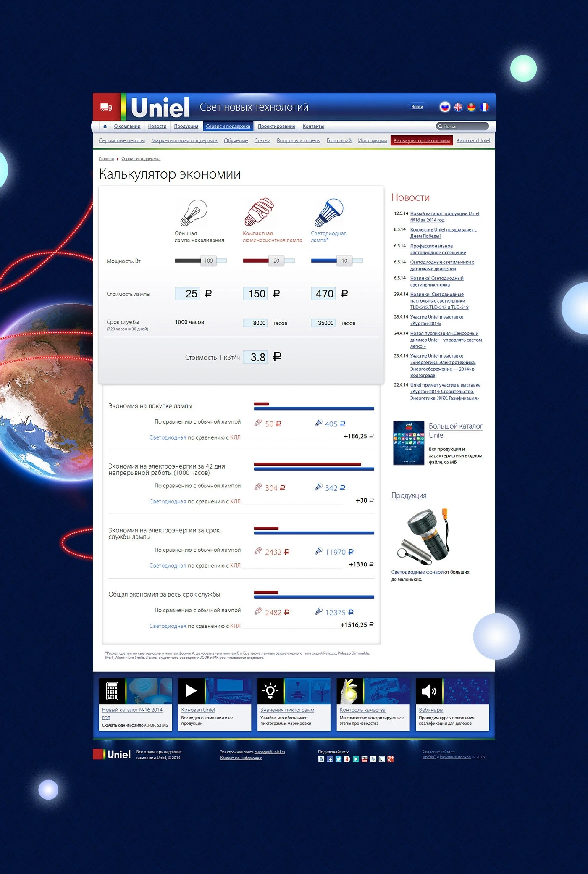Viewport: 588px width, 874px height.
Task: Click the kWh price field 3.8
Action: pos(255,357)
